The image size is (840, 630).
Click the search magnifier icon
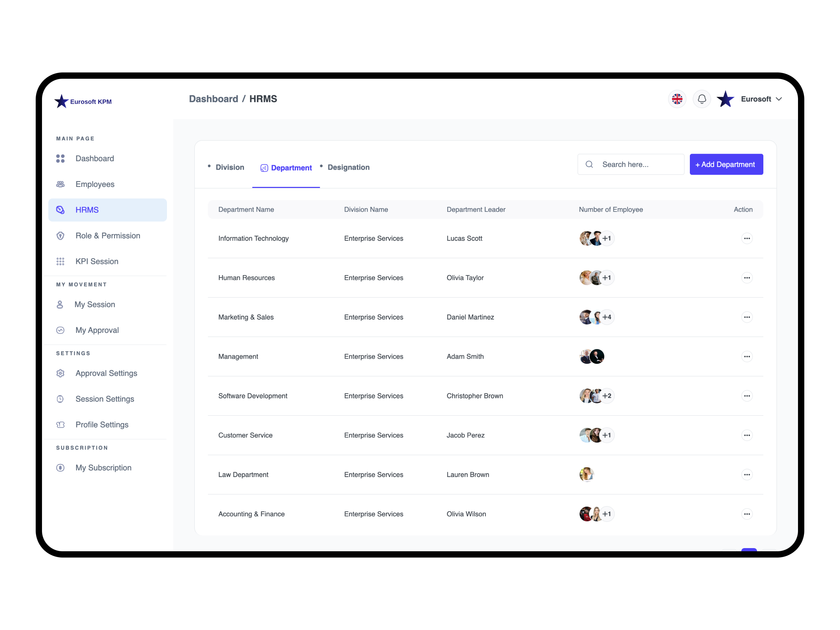pyautogui.click(x=589, y=164)
